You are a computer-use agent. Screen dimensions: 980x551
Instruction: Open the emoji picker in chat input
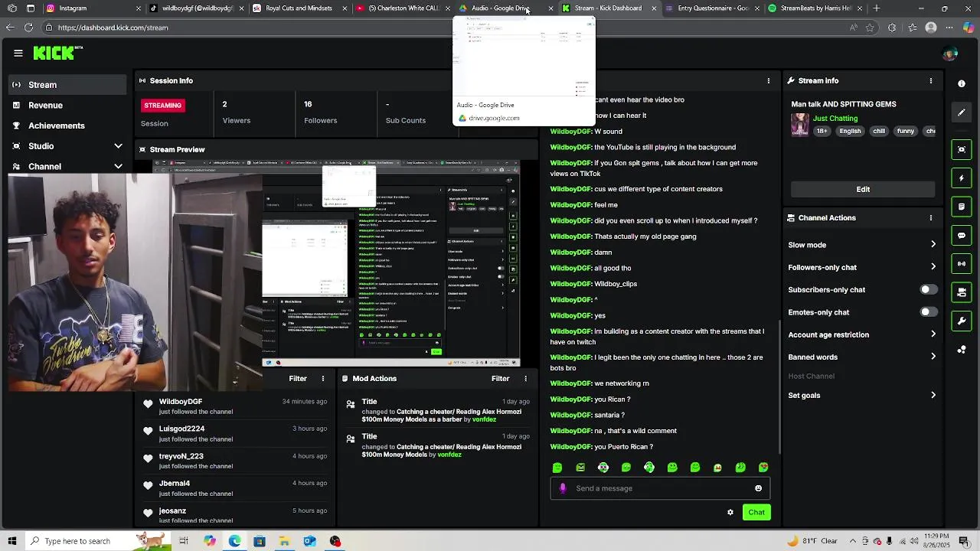[x=758, y=488]
